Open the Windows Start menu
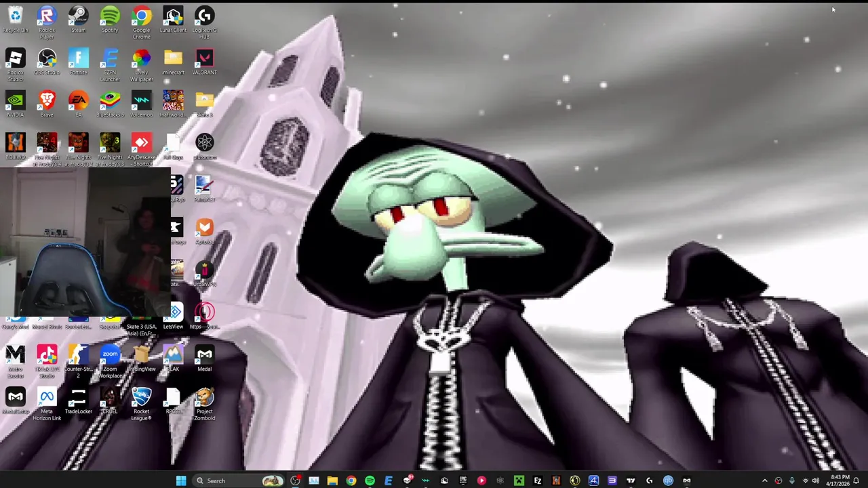Screen dimensions: 868x488 point(181,481)
